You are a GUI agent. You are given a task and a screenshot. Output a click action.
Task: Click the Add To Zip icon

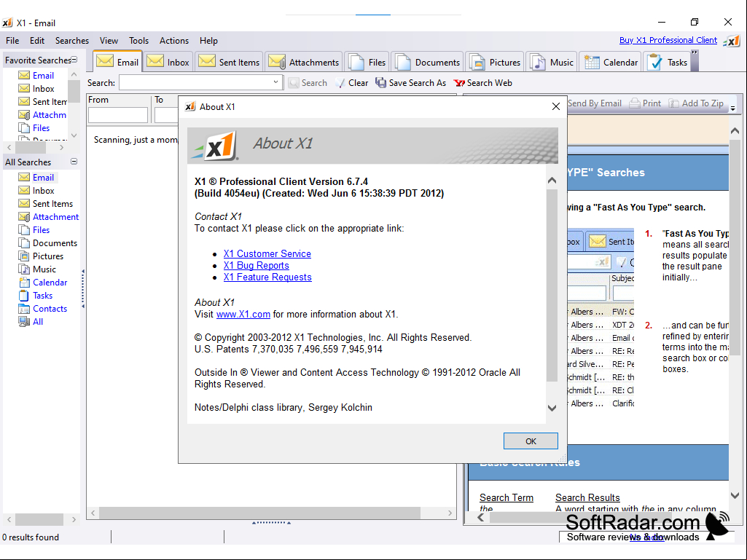673,103
